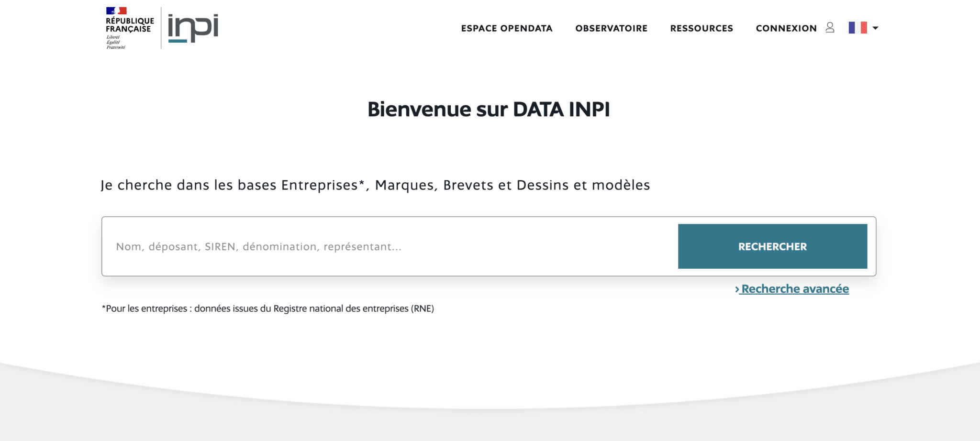Viewport: 980px width, 441px height.
Task: Click the RNE footnote about entreprises
Action: [268, 309]
